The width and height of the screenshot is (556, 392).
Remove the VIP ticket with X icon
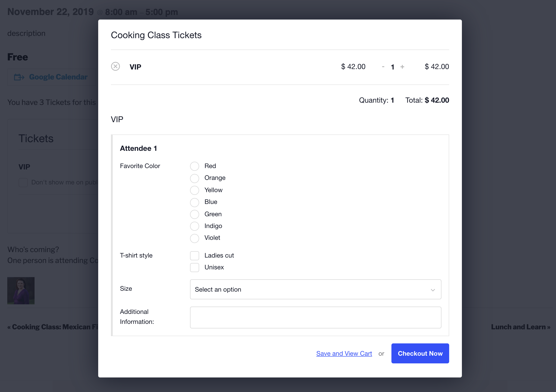(x=115, y=66)
